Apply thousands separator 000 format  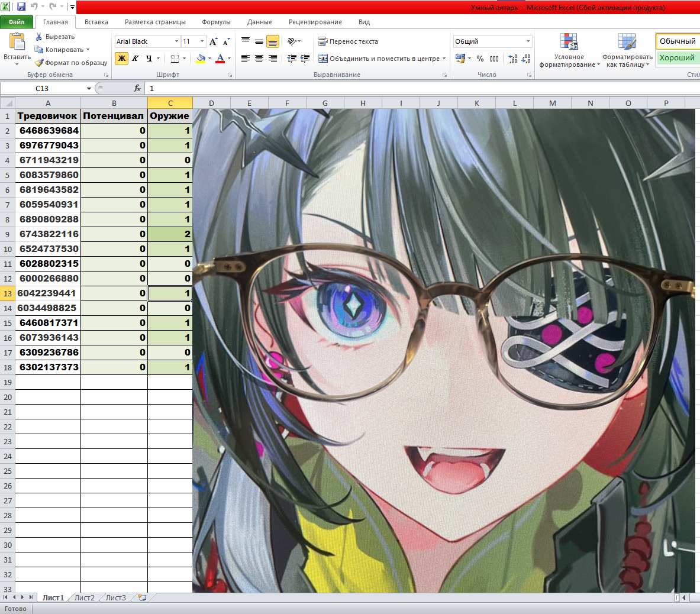click(493, 59)
